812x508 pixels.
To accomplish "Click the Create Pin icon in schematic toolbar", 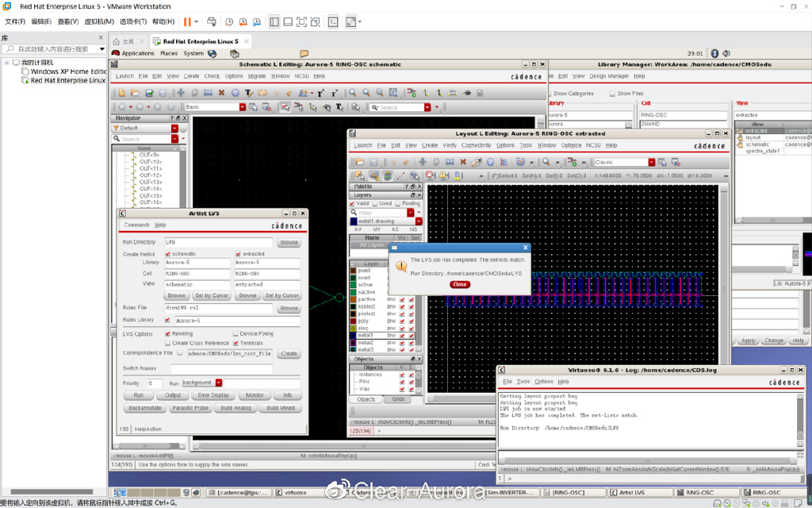I will click(x=466, y=93).
